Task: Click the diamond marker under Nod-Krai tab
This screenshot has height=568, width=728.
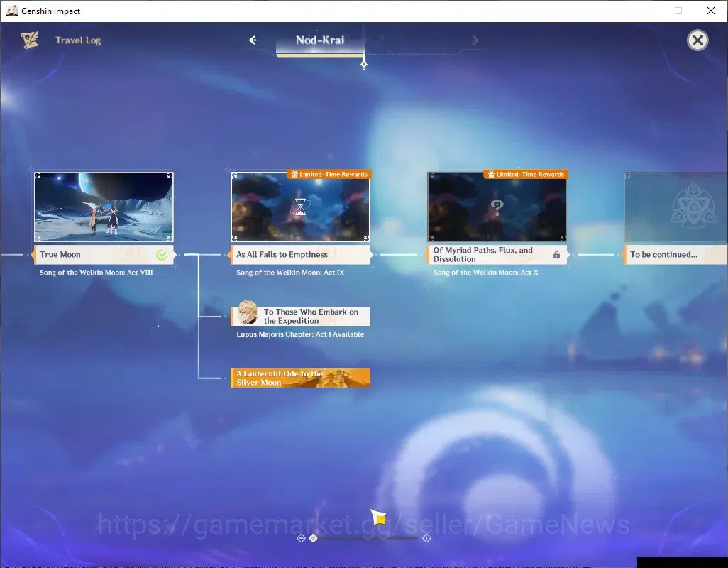Action: 364,65
